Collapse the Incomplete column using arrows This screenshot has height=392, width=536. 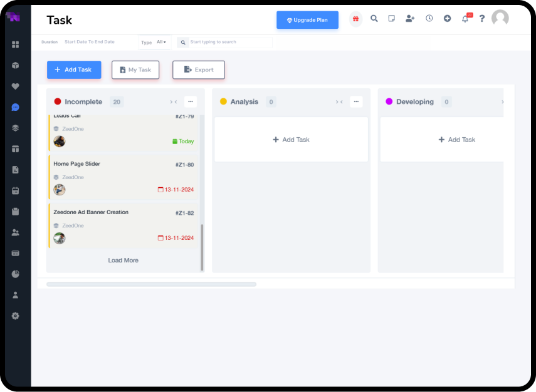[x=173, y=101]
